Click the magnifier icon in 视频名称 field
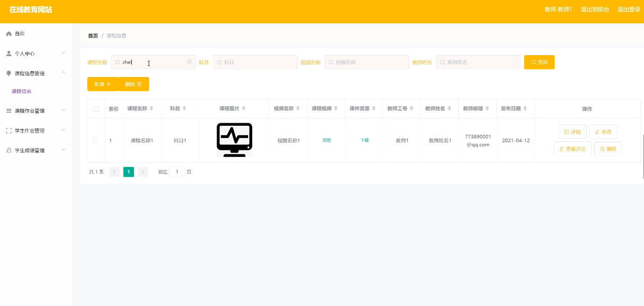644x306 pixels. (331, 62)
